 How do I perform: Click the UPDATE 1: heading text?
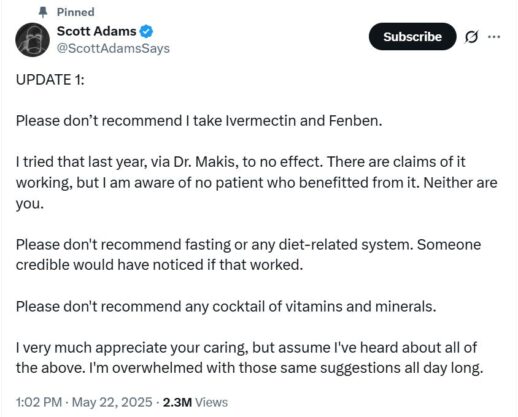(x=50, y=80)
